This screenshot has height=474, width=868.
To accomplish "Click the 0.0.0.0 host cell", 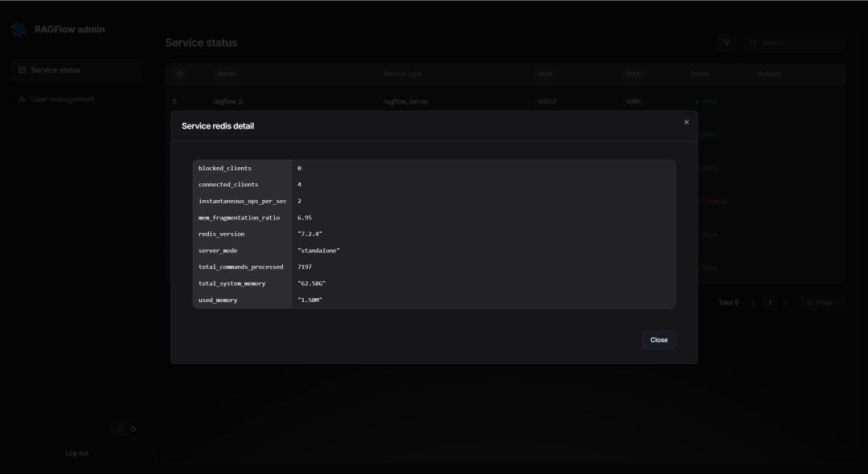I will [547, 102].
